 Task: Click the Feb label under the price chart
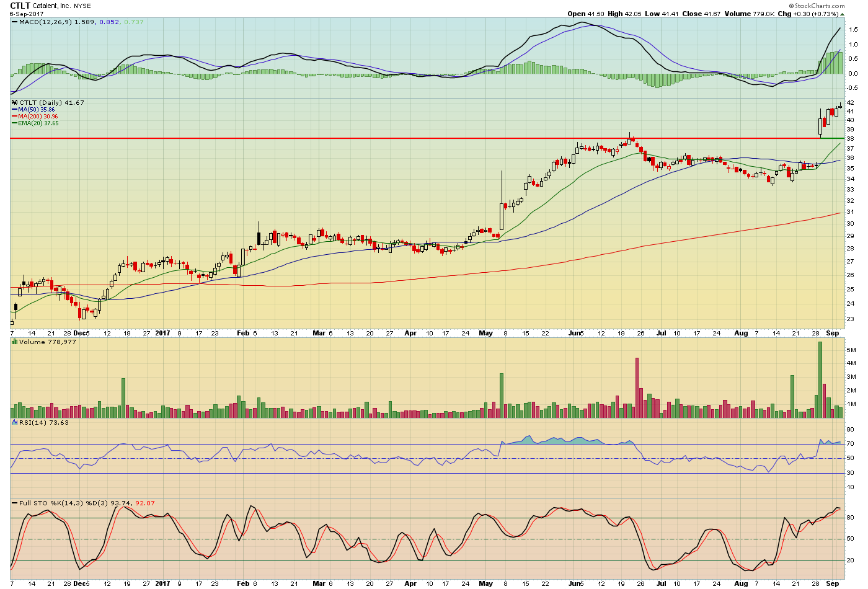pos(243,333)
